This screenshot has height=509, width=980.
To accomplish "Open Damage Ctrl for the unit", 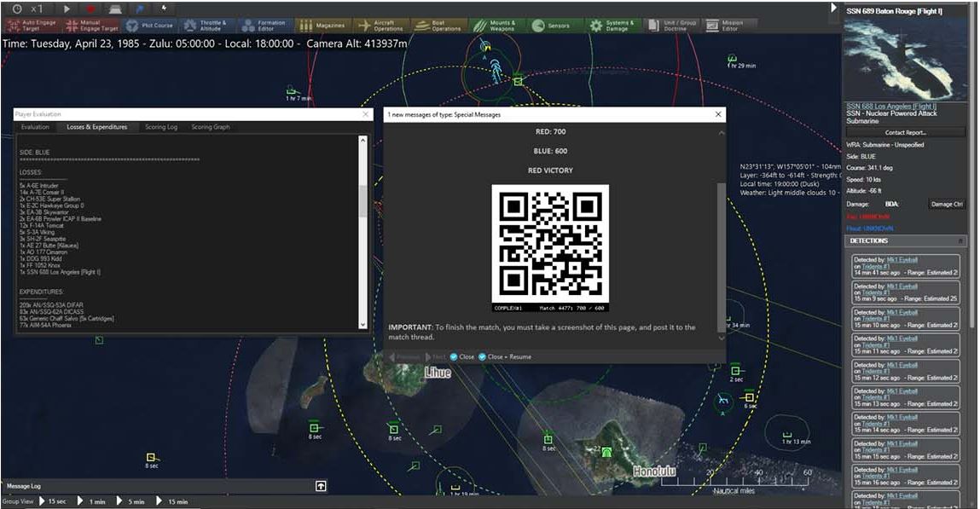I will [x=946, y=205].
